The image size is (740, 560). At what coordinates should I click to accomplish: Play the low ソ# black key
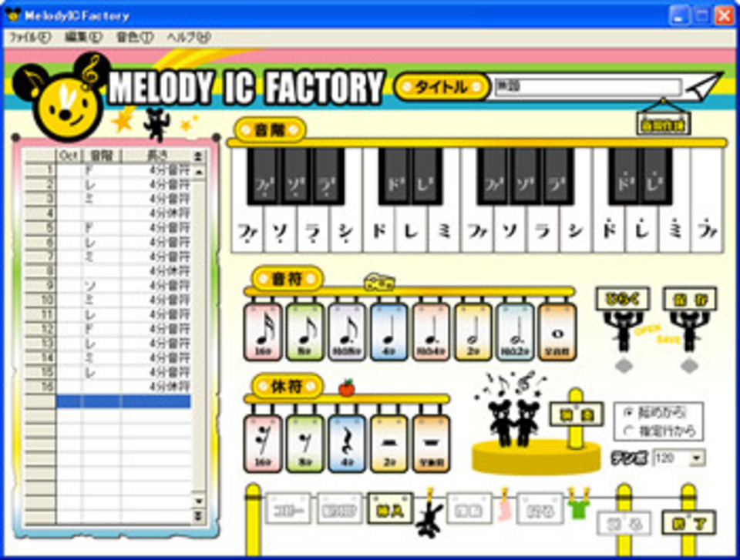point(296,176)
